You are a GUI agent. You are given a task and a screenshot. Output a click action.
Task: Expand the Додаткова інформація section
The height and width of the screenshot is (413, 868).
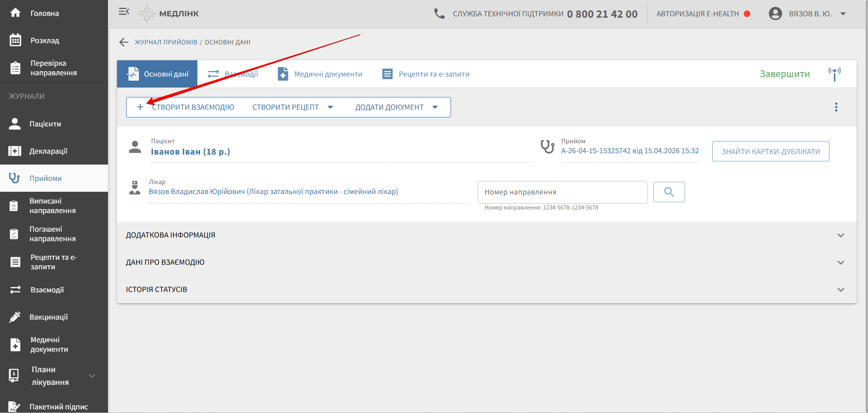(x=840, y=235)
